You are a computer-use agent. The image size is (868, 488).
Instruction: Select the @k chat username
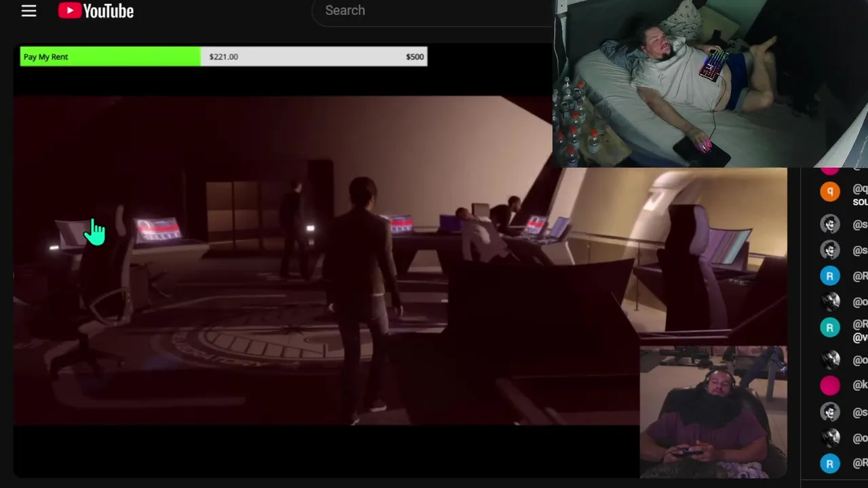pos(860,385)
